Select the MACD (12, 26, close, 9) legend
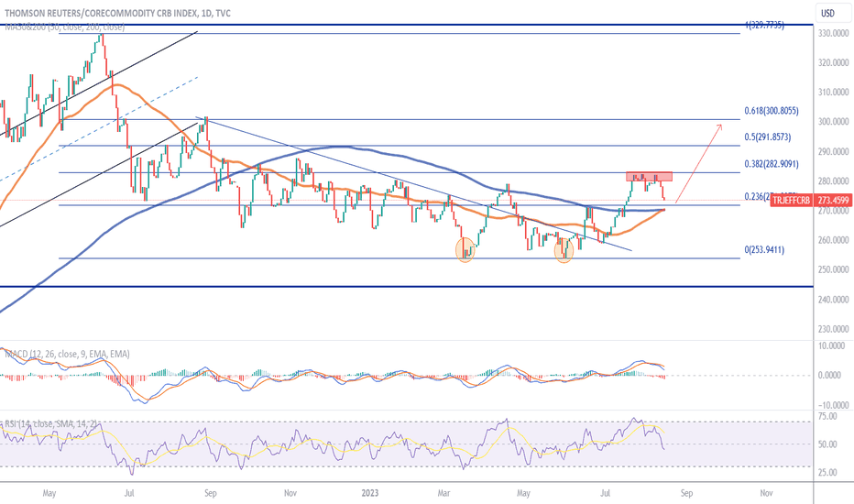This screenshot has width=854, height=504. (67, 354)
